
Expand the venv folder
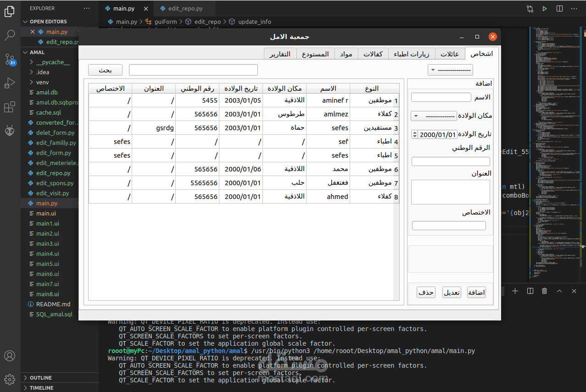(42, 82)
